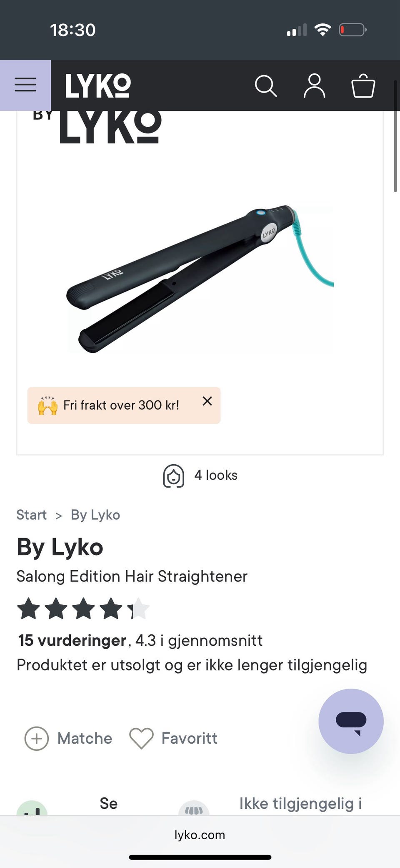400x868 pixels.
Task: Tap the lyko.com address bar
Action: click(x=200, y=835)
